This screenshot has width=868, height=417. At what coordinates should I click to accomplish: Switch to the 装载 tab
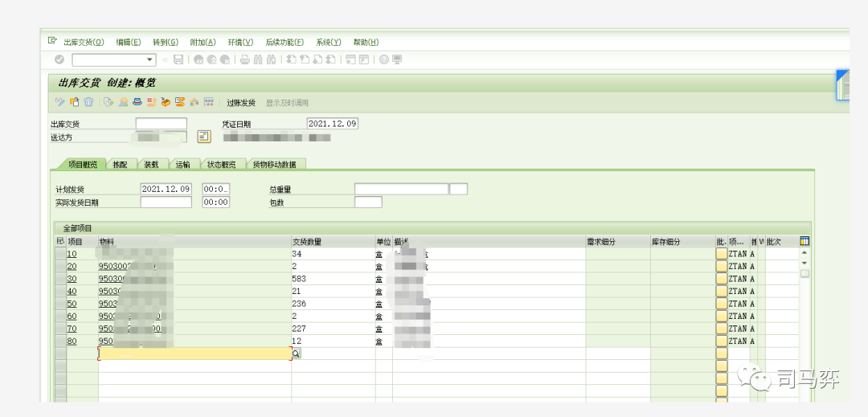pyautogui.click(x=152, y=164)
